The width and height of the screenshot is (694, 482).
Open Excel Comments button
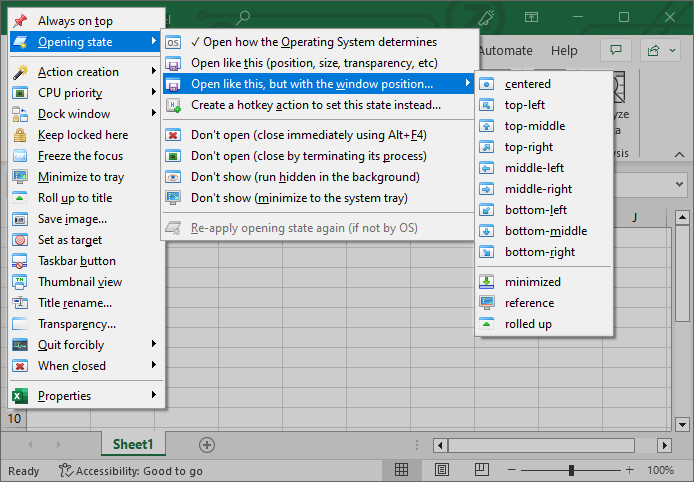click(616, 50)
